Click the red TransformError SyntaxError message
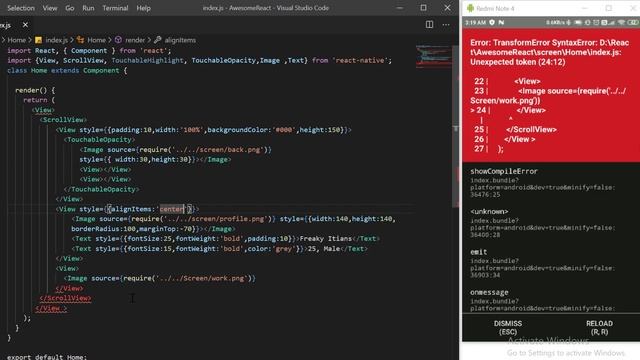This screenshot has height=360, width=640. tap(549, 52)
